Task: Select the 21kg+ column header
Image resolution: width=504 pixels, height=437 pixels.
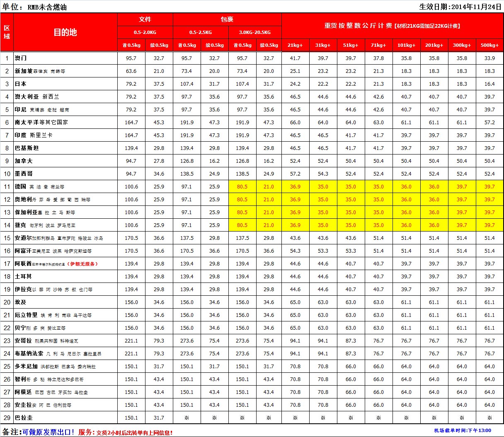Action: click(295, 45)
